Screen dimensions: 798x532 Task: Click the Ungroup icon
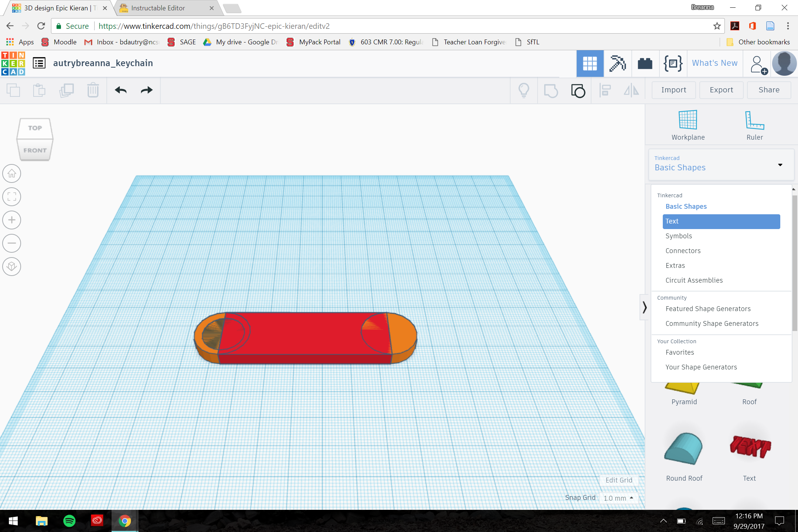click(x=578, y=90)
